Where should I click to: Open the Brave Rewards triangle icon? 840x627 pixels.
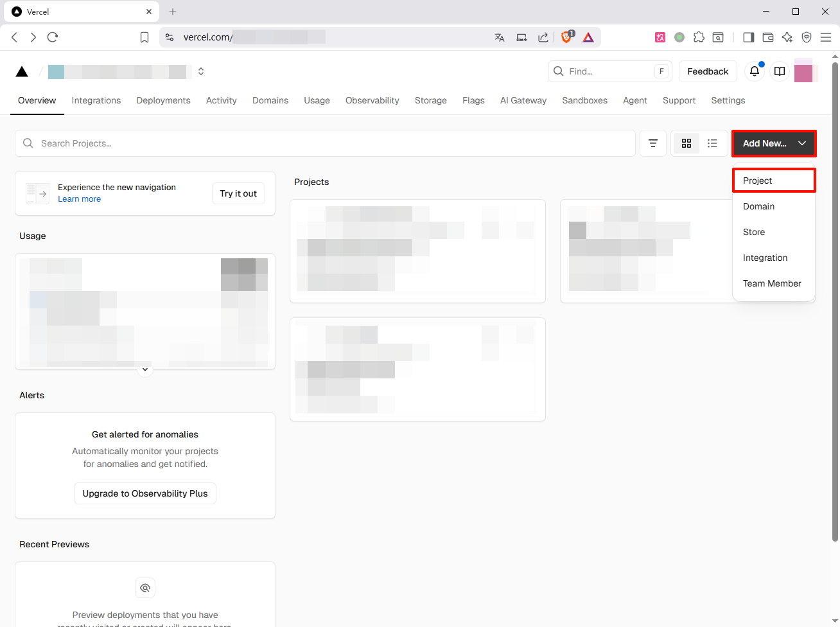point(588,37)
